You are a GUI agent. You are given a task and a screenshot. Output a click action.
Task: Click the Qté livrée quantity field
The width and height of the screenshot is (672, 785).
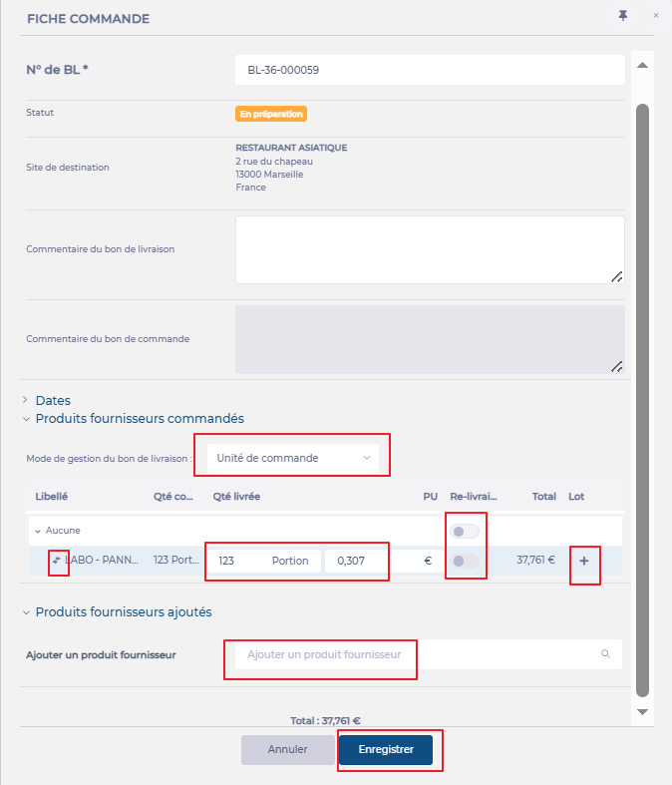[x=239, y=561]
